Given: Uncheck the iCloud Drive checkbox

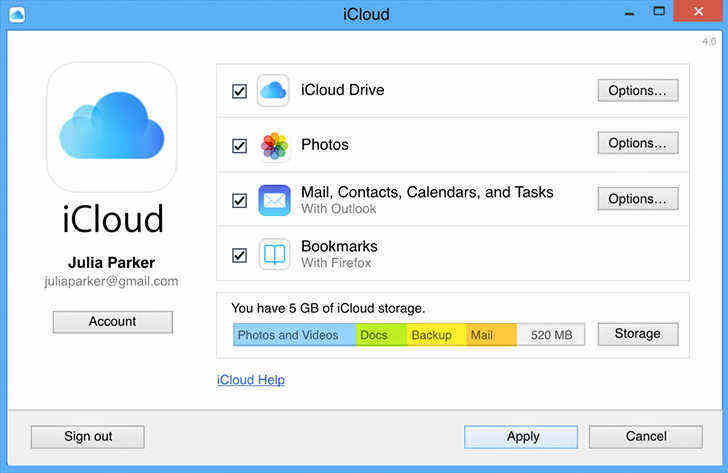Looking at the screenshot, I should point(240,91).
